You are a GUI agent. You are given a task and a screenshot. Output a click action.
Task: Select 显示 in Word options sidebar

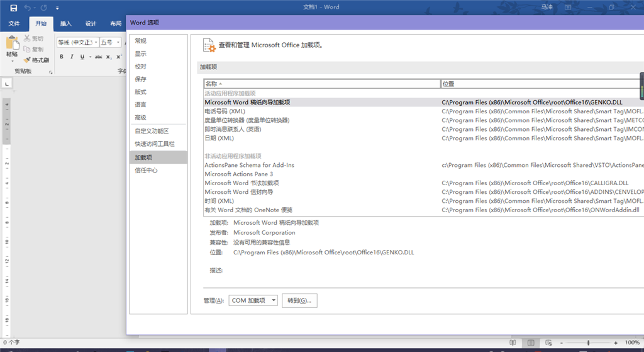(158, 54)
